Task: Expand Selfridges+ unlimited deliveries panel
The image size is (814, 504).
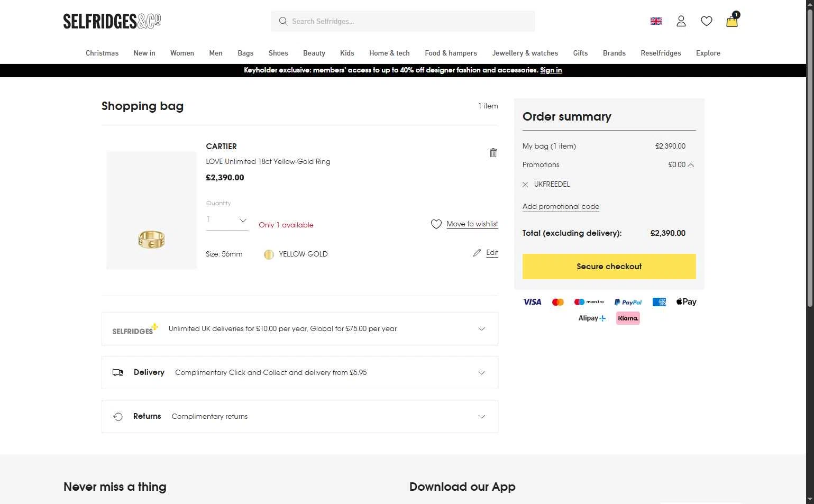Action: pyautogui.click(x=300, y=329)
